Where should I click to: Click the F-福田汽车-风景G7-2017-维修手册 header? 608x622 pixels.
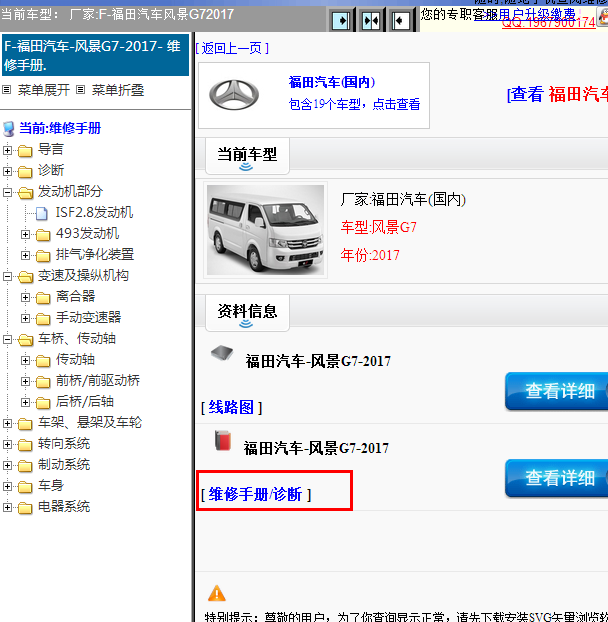tap(95, 55)
